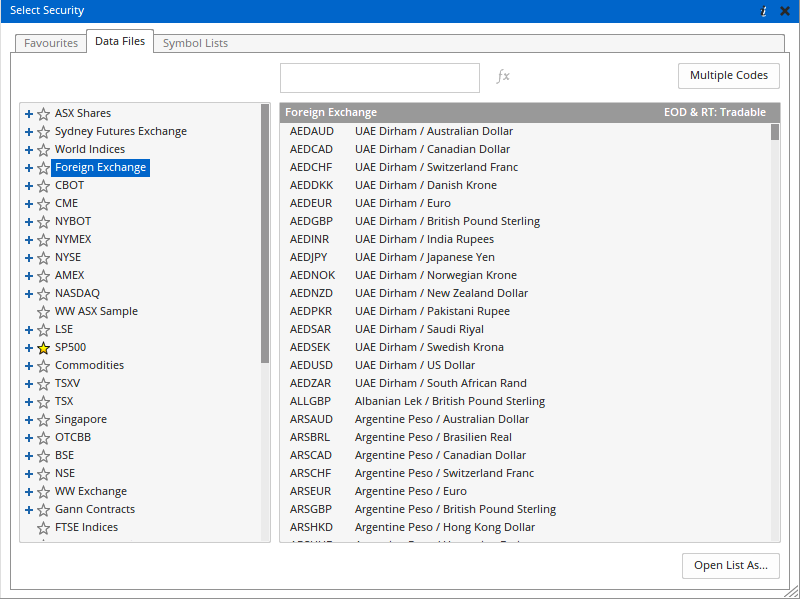Image resolution: width=800 pixels, height=599 pixels.
Task: Select the NYMEX folder label
Action: (x=73, y=239)
